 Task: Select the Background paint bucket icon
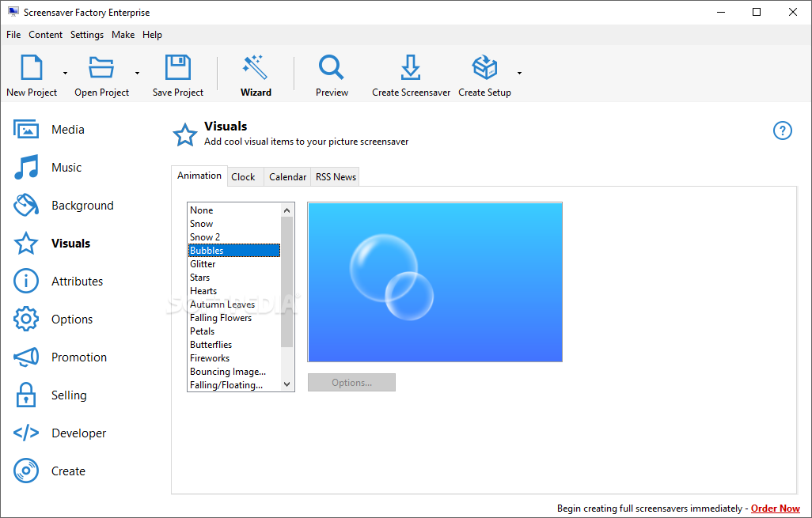(x=26, y=205)
